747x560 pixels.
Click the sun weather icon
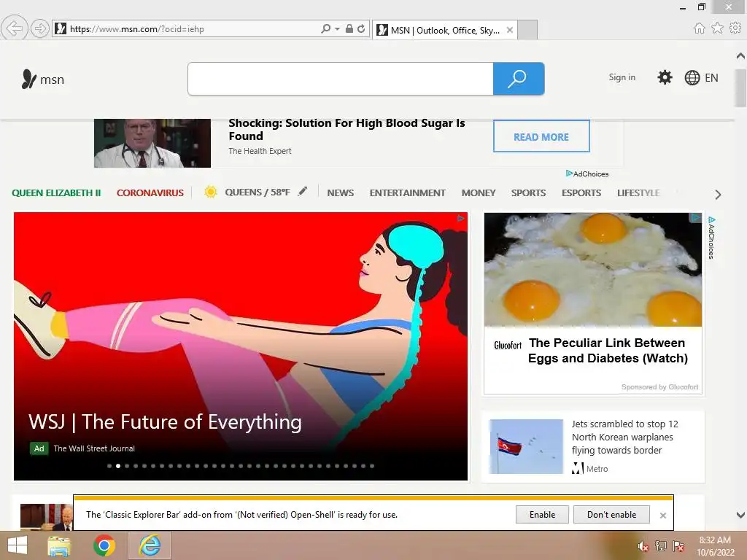point(211,192)
